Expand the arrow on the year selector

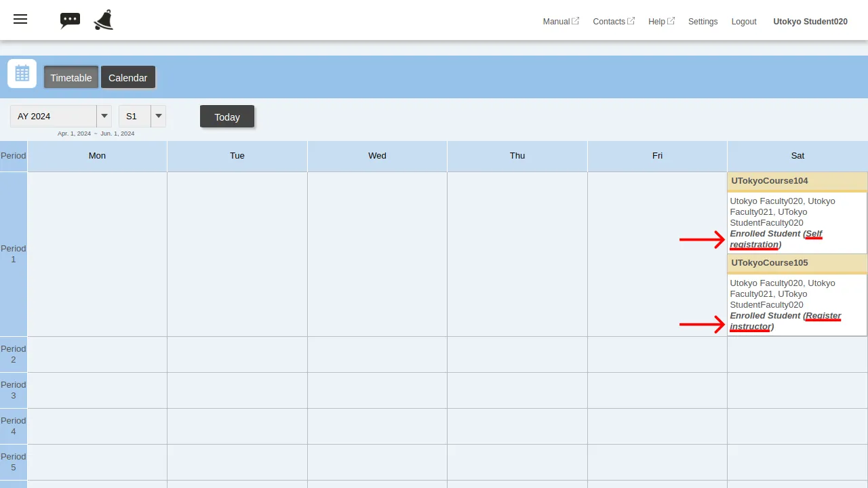[x=104, y=116]
